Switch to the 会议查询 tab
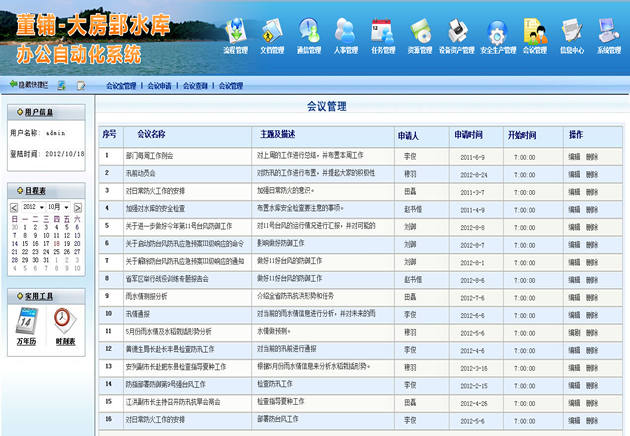The height and width of the screenshot is (436, 630). pos(195,86)
